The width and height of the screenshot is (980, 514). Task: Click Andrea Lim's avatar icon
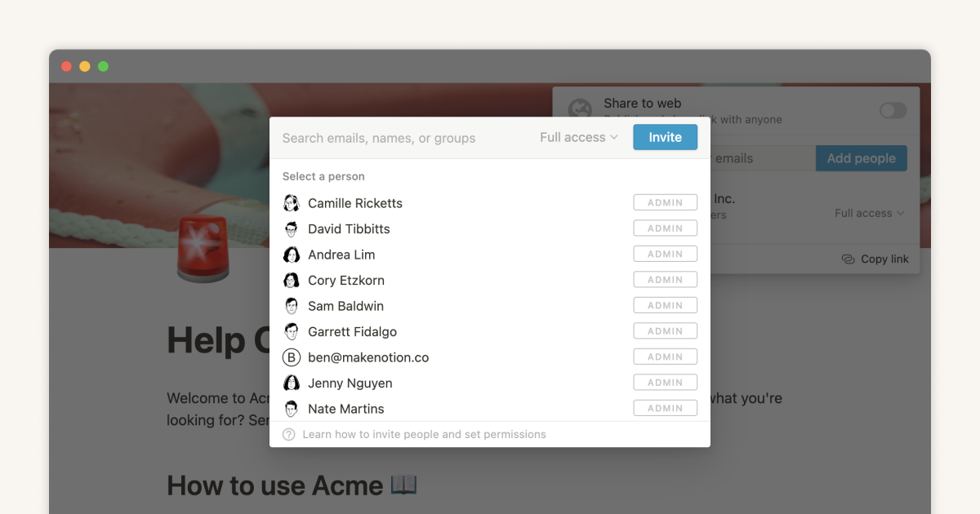coord(291,255)
